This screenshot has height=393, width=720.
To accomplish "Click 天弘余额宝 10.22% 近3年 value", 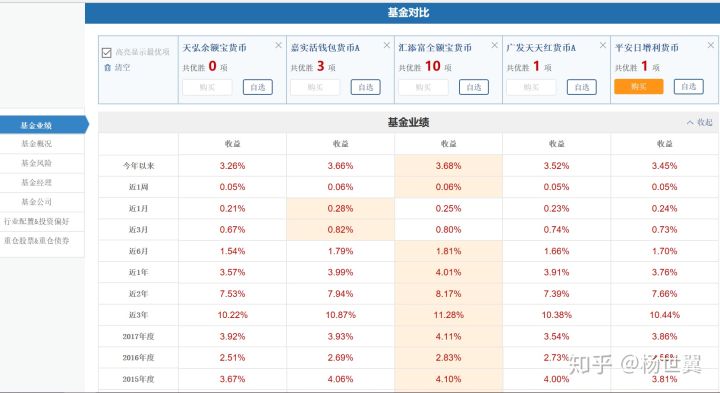I will pos(232,315).
